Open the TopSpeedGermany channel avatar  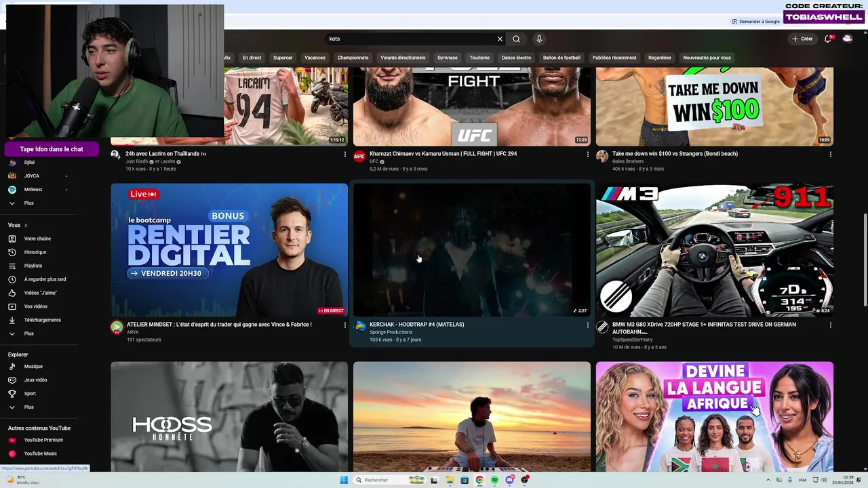602,327
